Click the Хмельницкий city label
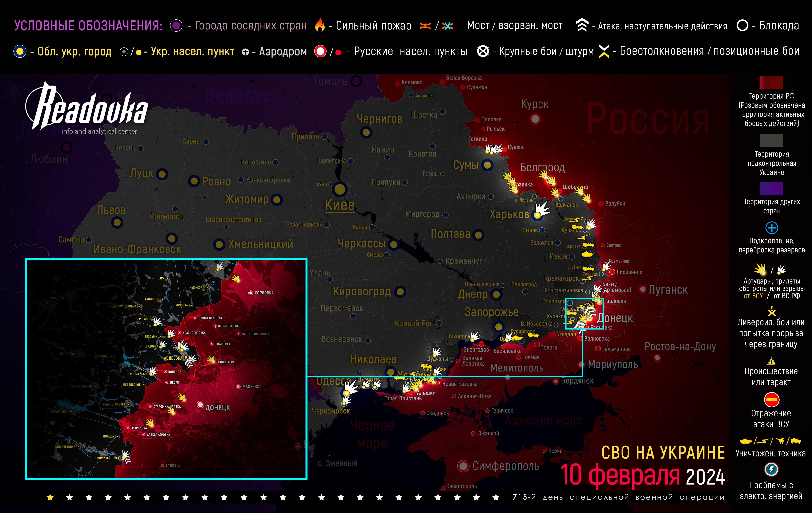This screenshot has height=513, width=812. [261, 244]
